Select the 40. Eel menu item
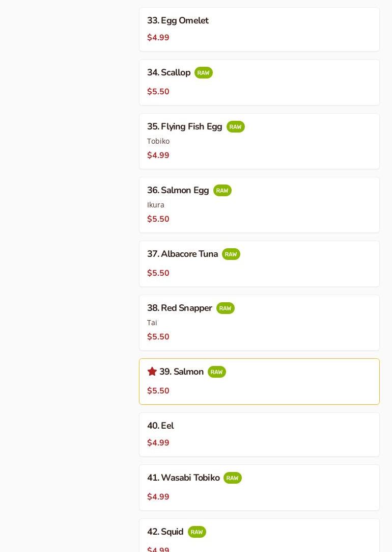 160,426
